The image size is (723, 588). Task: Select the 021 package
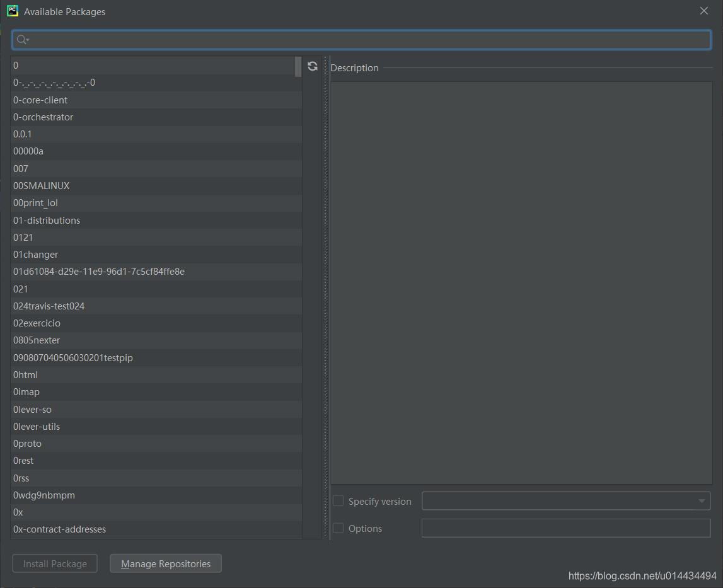pos(156,289)
